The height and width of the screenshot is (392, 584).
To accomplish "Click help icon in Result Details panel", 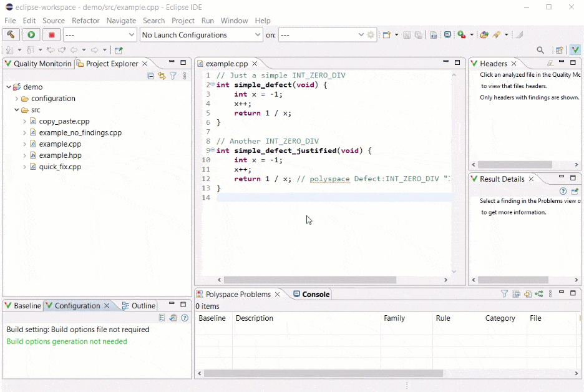I will coord(563,192).
